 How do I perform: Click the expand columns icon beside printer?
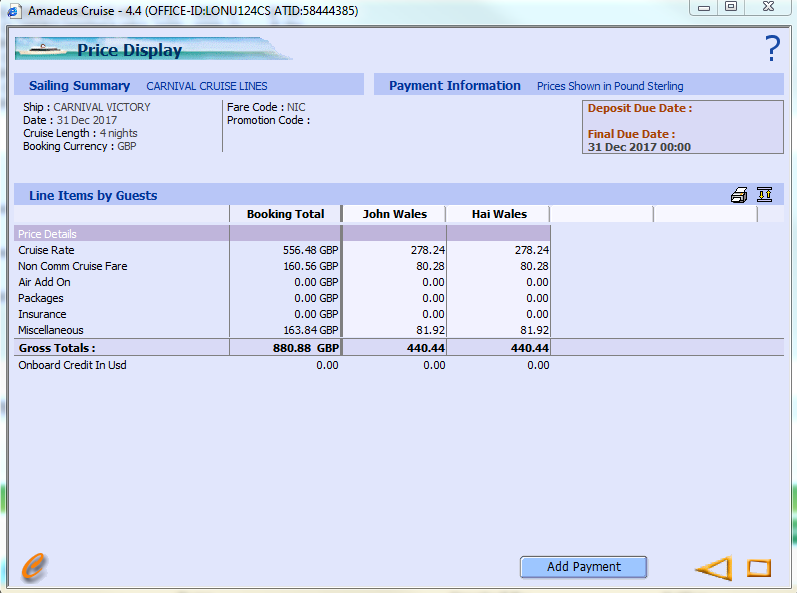click(764, 195)
